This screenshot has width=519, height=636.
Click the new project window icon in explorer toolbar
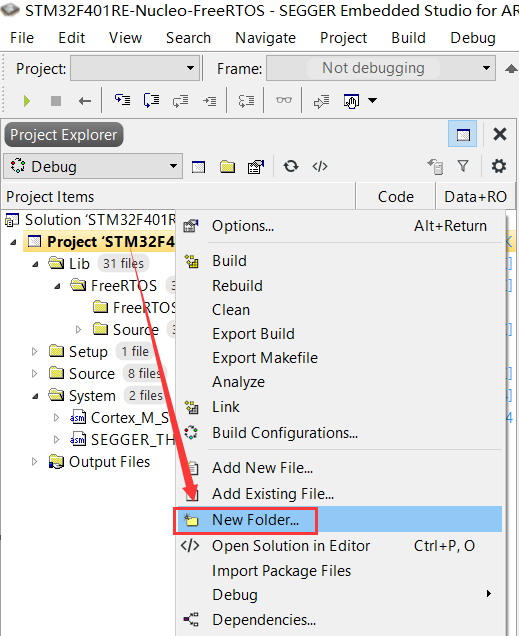tap(198, 167)
